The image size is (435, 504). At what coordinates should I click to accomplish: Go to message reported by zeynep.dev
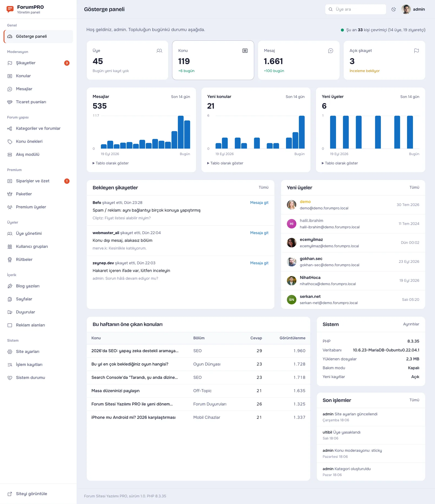[x=259, y=263]
